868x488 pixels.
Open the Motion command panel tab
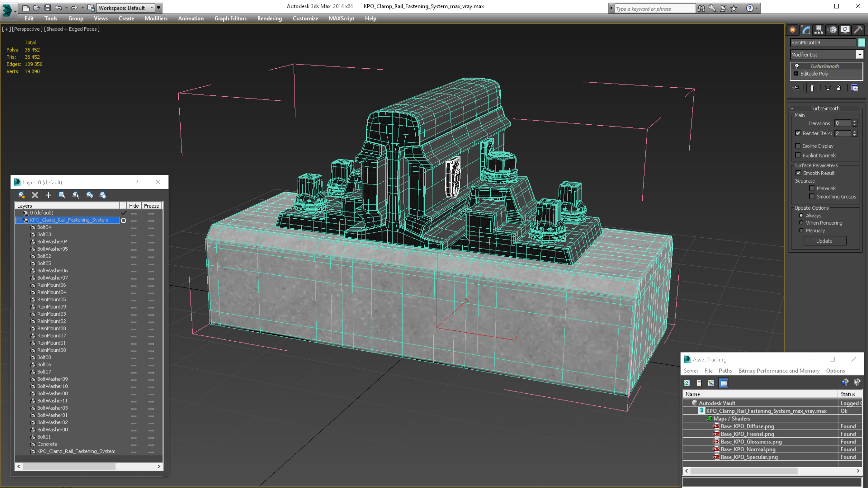point(832,30)
